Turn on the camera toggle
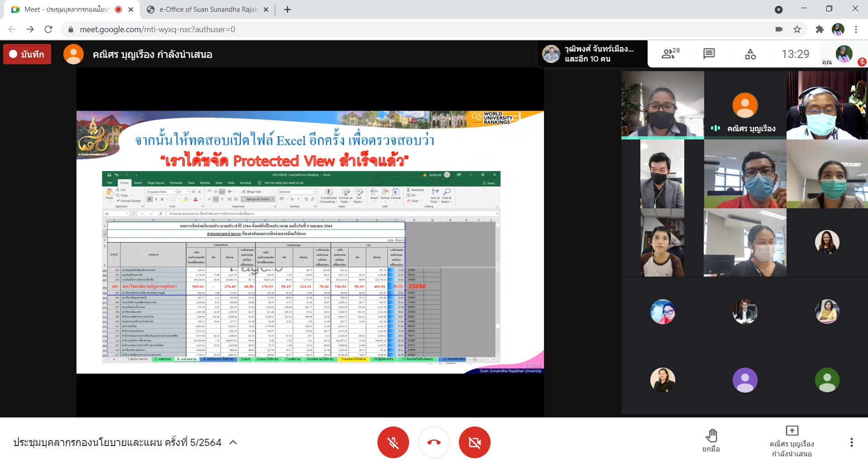Screen dimensions: 868x465 click(x=474, y=442)
